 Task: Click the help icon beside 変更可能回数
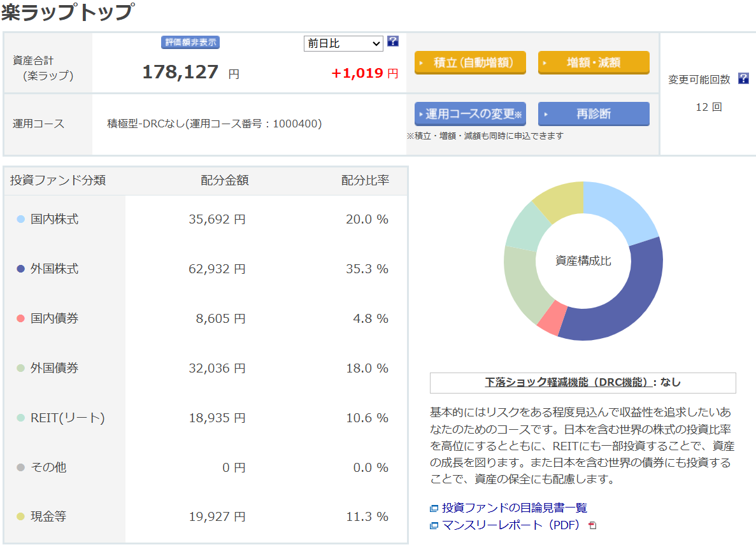click(x=743, y=78)
